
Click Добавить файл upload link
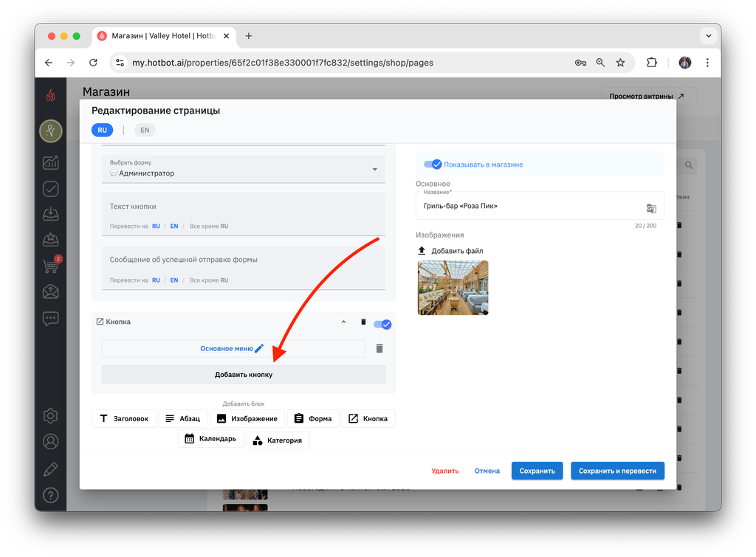coord(457,251)
